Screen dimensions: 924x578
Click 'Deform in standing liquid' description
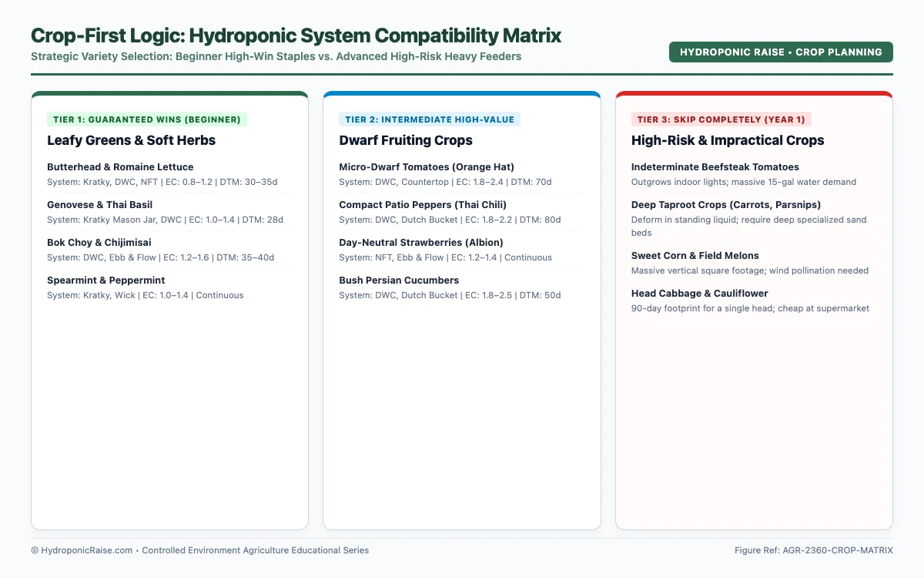point(749,226)
